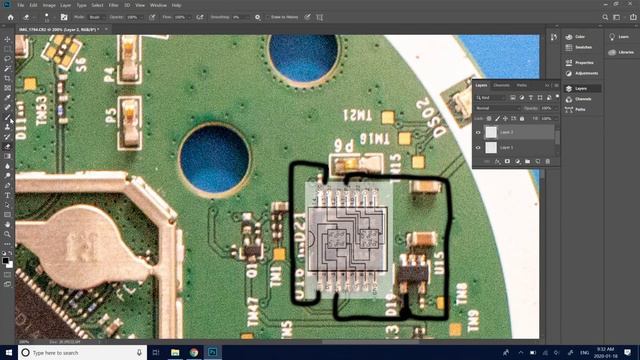Open the Color panel button
Image resolution: width=640 pixels, height=360 pixels.
576,37
